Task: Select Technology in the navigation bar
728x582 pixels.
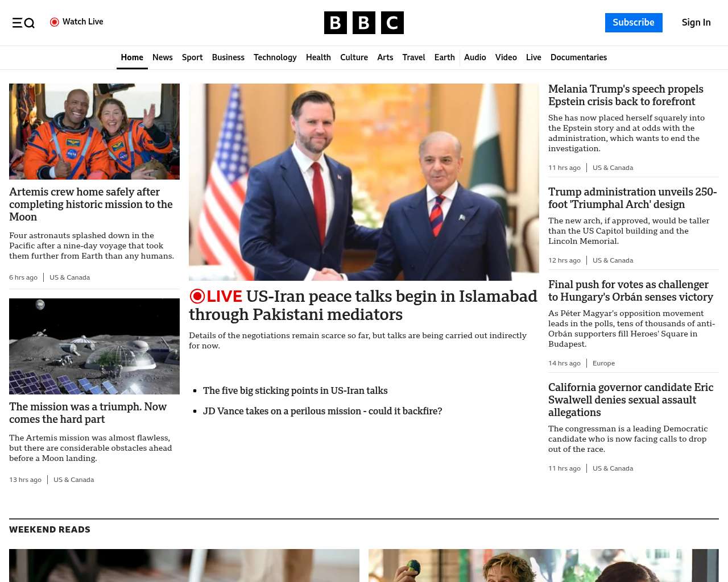Action: [275, 57]
